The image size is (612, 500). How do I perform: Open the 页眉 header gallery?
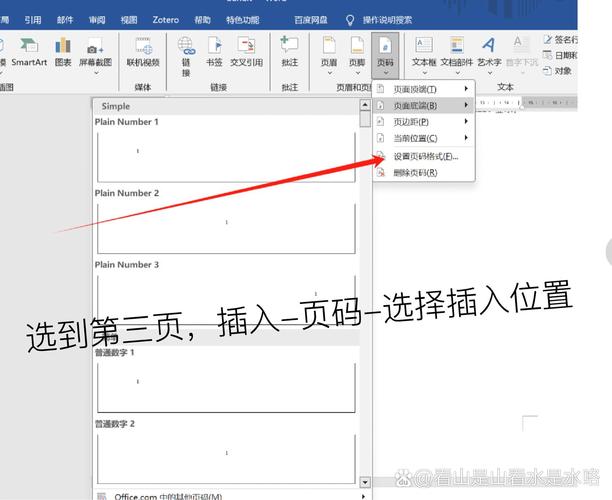pos(329,55)
